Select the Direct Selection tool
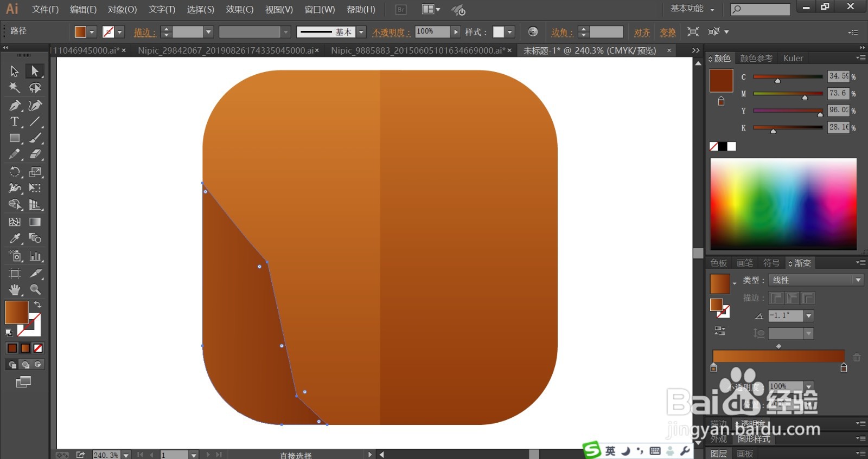The width and height of the screenshot is (868, 459). (35, 71)
